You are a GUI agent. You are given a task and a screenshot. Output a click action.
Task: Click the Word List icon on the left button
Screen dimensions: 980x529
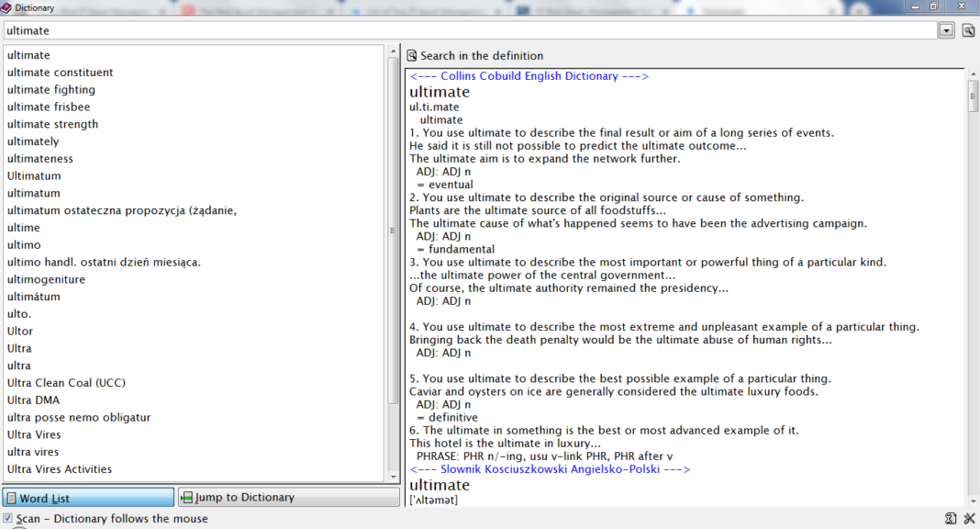point(11,497)
